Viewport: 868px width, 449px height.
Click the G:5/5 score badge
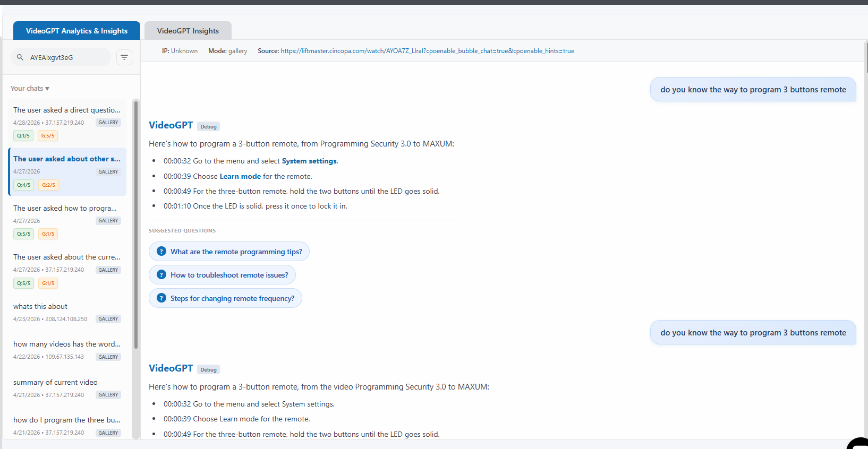coord(48,136)
